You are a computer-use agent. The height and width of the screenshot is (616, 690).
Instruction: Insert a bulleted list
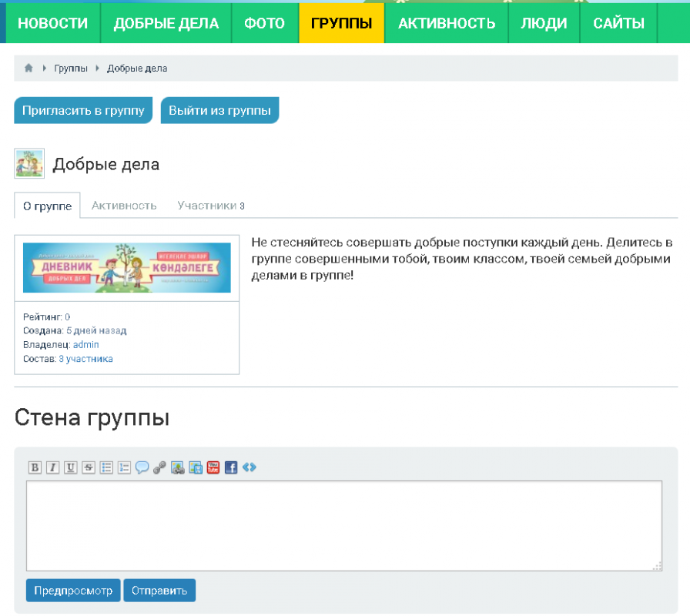106,467
